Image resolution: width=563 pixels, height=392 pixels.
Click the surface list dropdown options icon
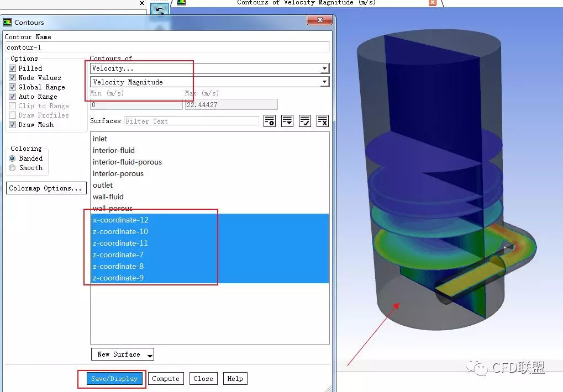tap(287, 121)
